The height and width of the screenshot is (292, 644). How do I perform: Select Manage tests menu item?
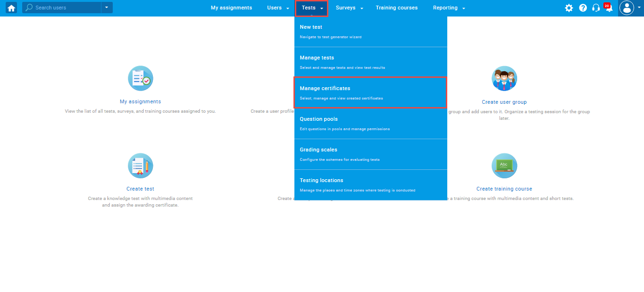click(370, 62)
